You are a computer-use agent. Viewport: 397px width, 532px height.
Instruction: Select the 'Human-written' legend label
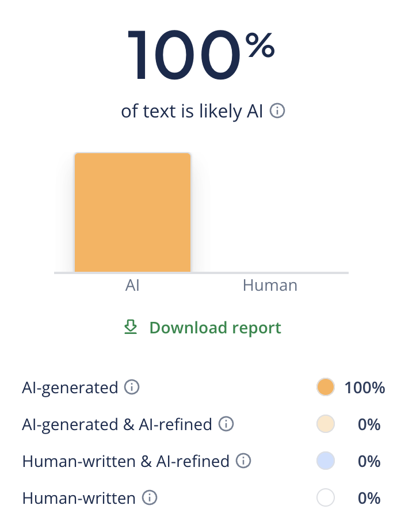[x=79, y=498]
